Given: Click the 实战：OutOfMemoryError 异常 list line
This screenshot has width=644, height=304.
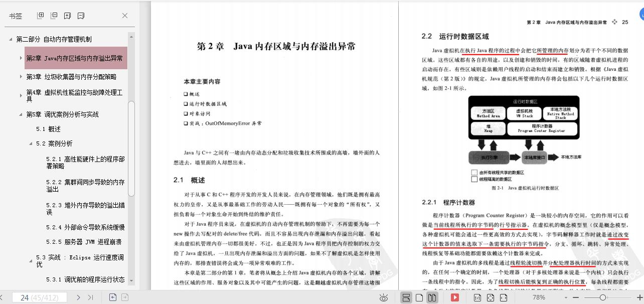Looking at the screenshot, I should 223,123.
